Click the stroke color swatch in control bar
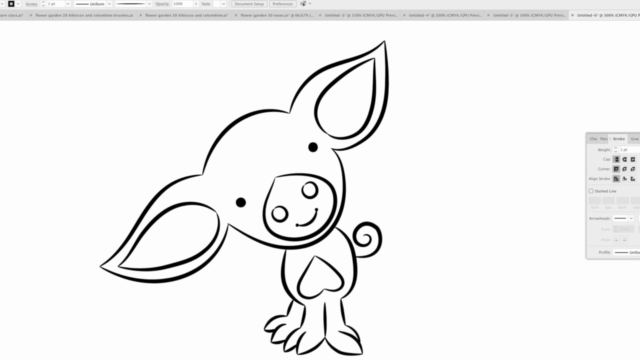640x360 pixels. (x=11, y=4)
